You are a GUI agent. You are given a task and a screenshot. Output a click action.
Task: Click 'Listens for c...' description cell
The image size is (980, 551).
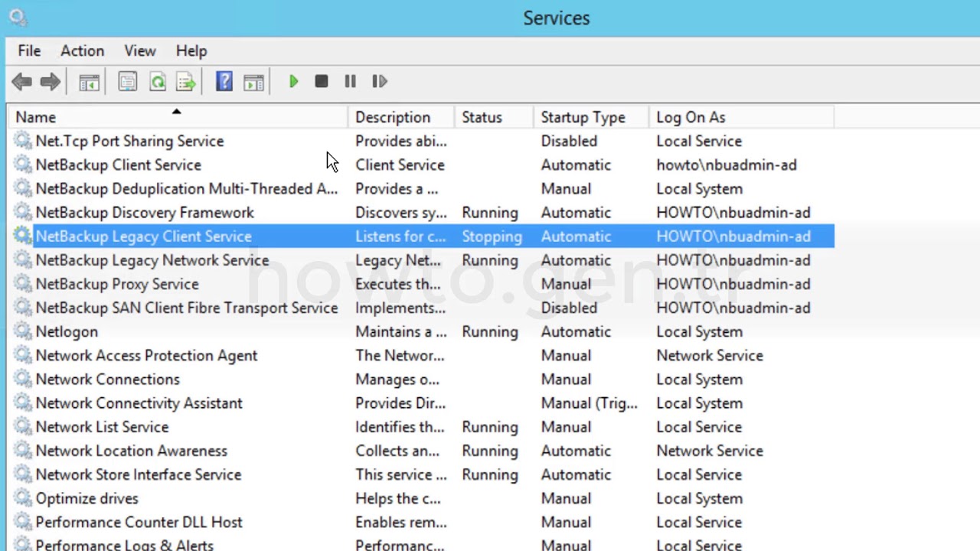(400, 236)
